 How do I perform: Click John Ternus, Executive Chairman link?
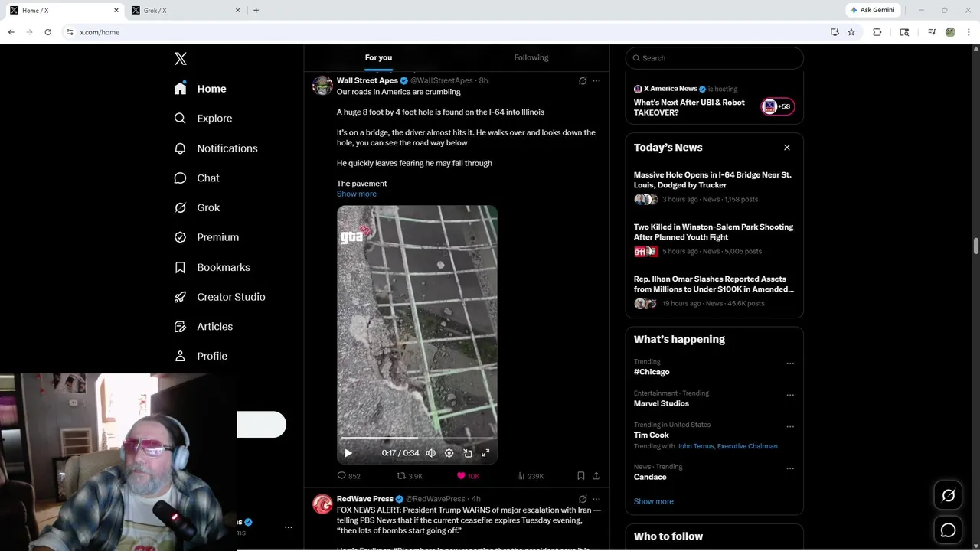coord(727,446)
